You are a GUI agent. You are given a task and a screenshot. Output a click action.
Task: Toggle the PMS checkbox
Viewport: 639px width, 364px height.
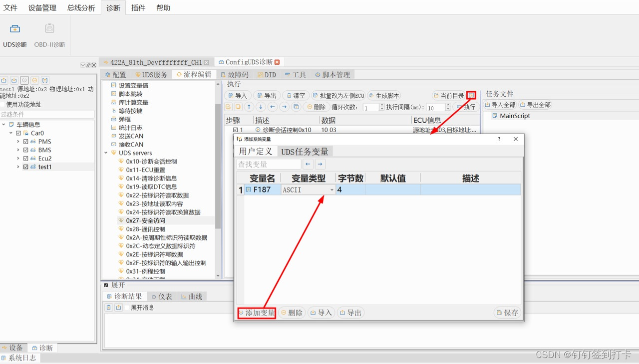tap(26, 142)
